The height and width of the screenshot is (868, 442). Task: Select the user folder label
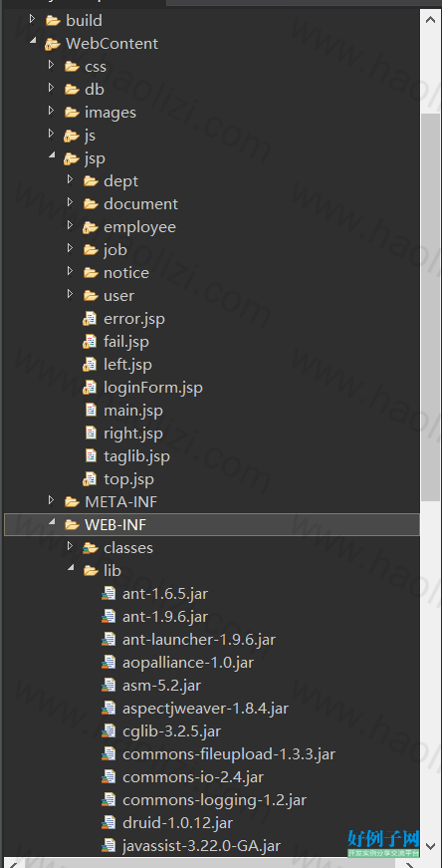coord(118,296)
